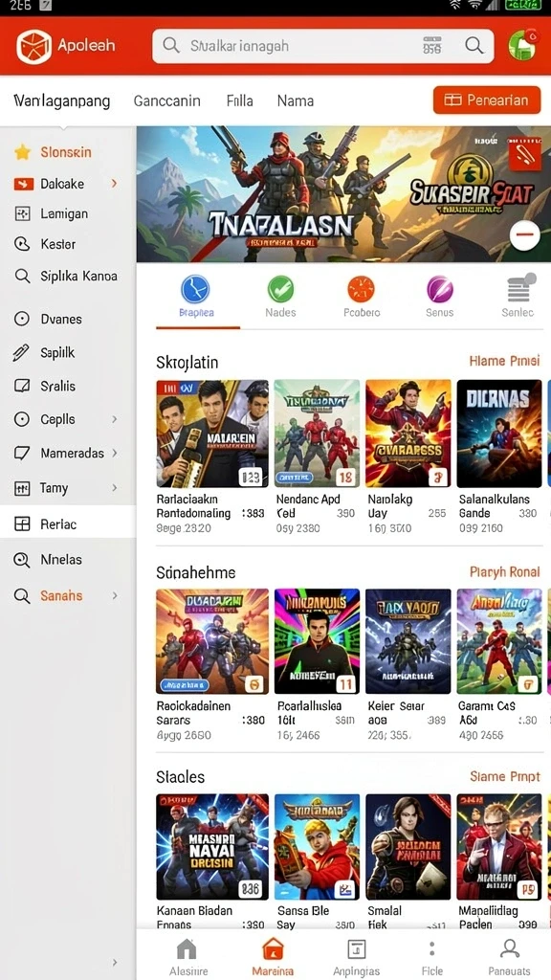Click the Anpingias icon in bottom bar
Screen dimensions: 551x980
pos(356,949)
